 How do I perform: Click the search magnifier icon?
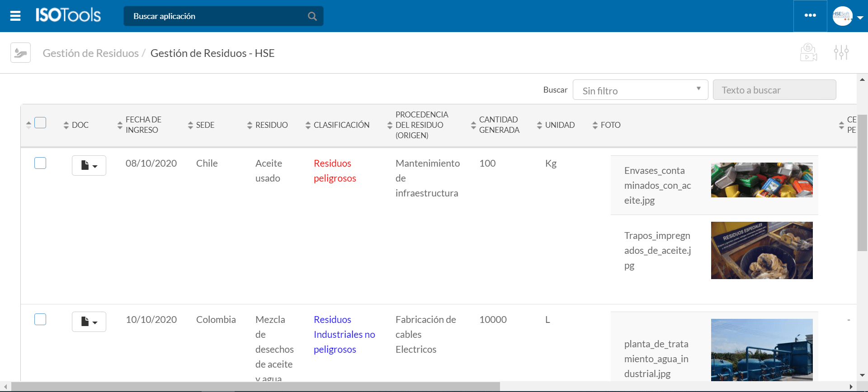click(x=312, y=16)
